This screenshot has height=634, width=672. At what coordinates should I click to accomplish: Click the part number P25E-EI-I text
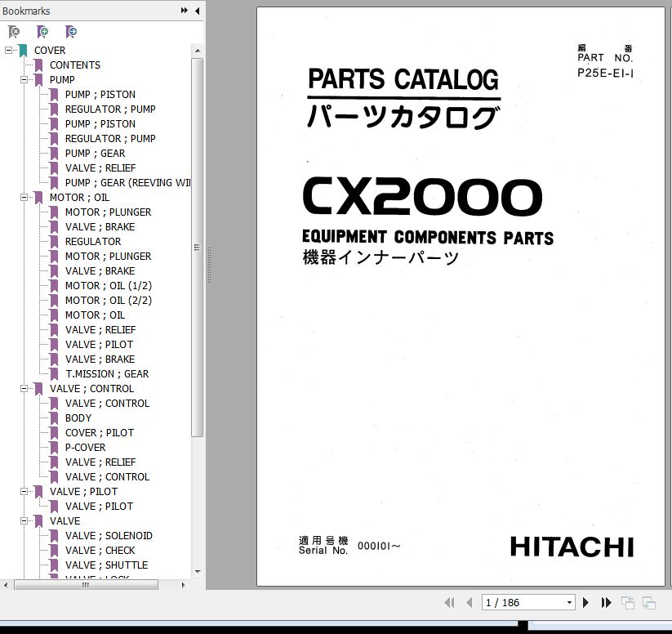point(605,73)
